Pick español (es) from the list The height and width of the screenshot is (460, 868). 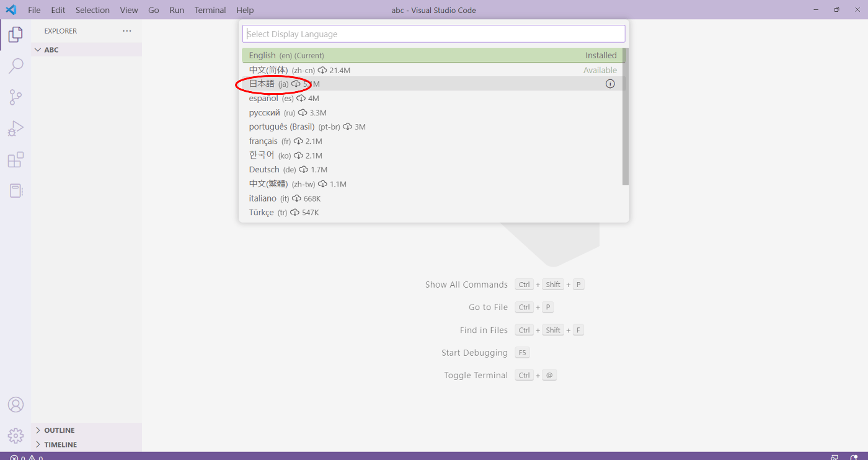(432, 98)
